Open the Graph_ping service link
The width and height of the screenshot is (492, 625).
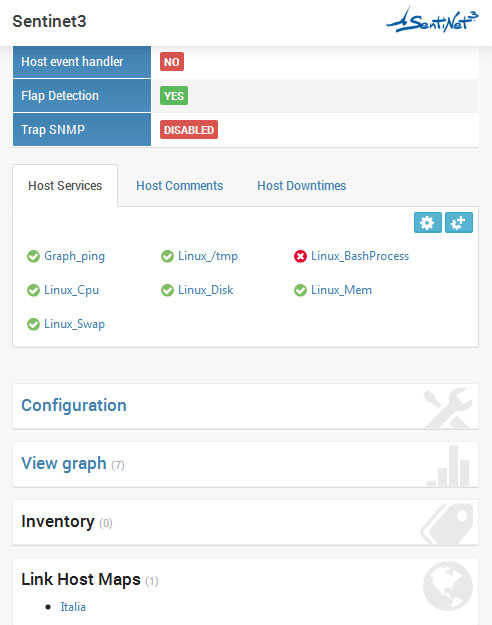click(75, 256)
